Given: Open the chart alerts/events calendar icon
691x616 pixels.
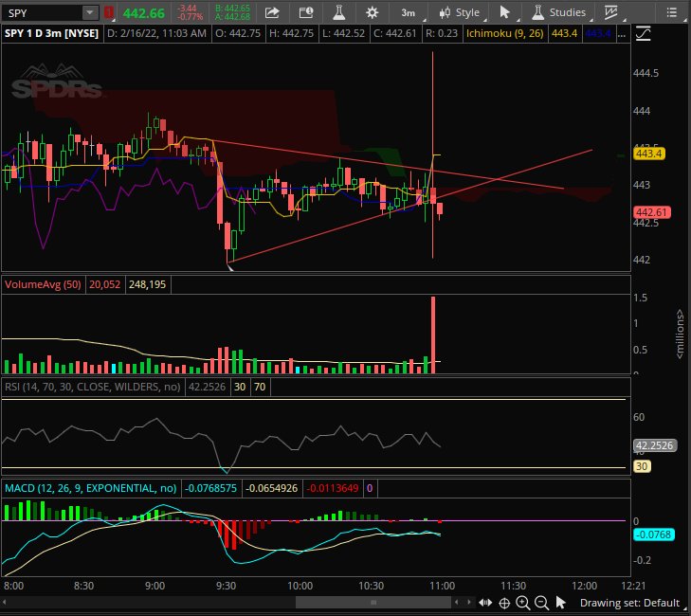Looking at the screenshot, I should [306, 12].
